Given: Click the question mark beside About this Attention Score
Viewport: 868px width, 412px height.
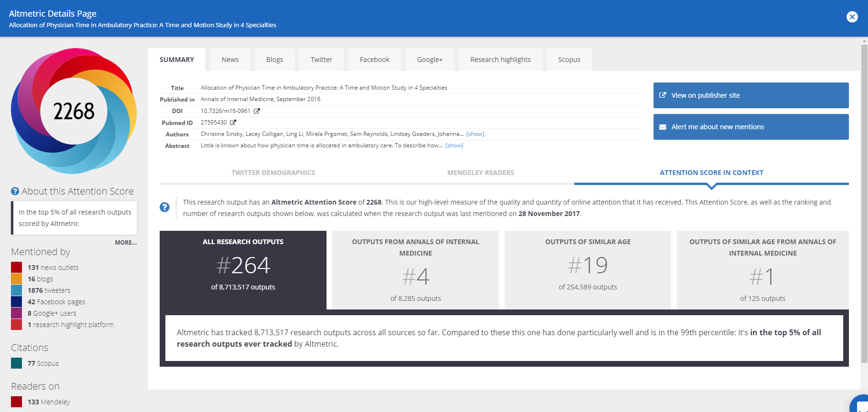Looking at the screenshot, I should (15, 191).
